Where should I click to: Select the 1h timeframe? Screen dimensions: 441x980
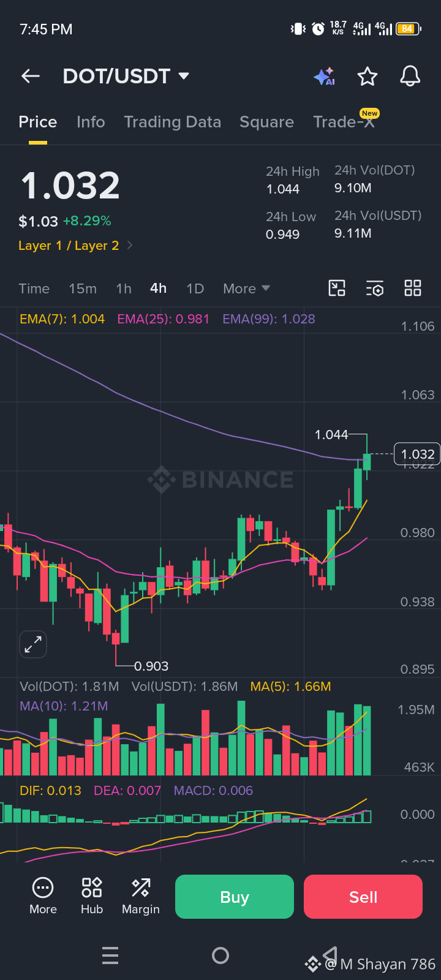[x=124, y=288]
